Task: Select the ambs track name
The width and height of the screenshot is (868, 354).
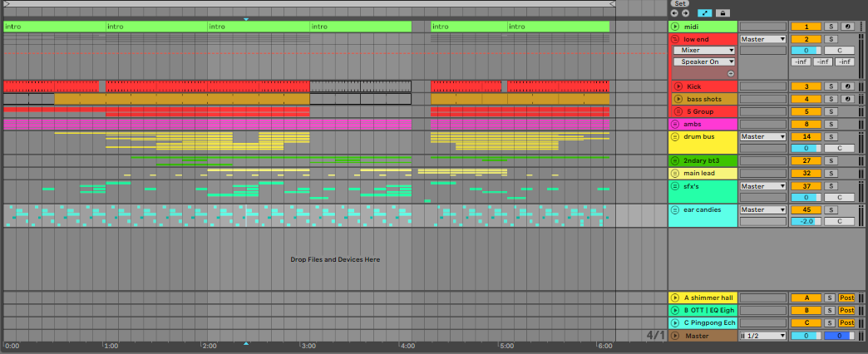Action: [693, 125]
